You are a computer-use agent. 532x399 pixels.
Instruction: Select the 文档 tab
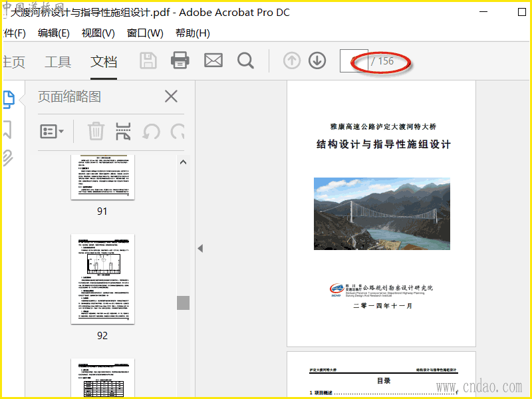(x=104, y=62)
